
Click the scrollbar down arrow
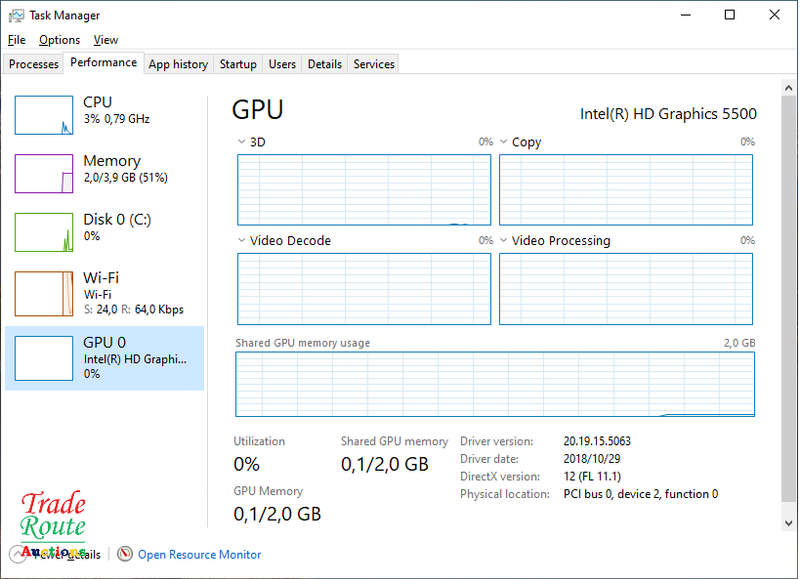(x=788, y=523)
